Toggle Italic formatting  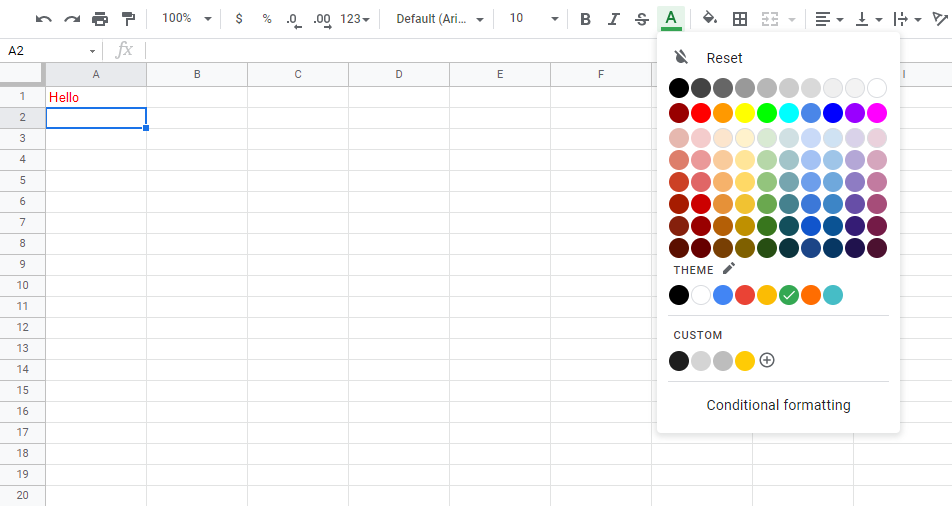(614, 19)
